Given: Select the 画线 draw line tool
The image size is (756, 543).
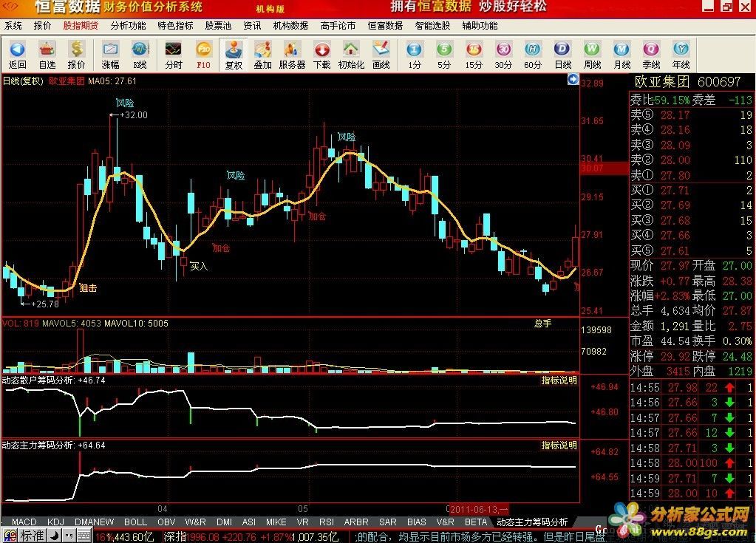Looking at the screenshot, I should tap(381, 55).
